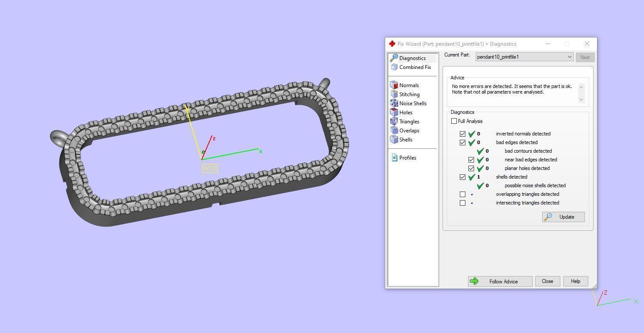Image resolution: width=644 pixels, height=333 pixels.
Task: Uncheck bad edges detected checkbox
Action: [462, 143]
